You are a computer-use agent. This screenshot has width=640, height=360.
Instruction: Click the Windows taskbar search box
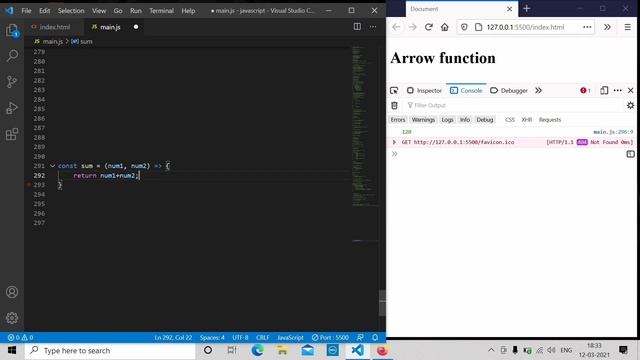coord(110,350)
